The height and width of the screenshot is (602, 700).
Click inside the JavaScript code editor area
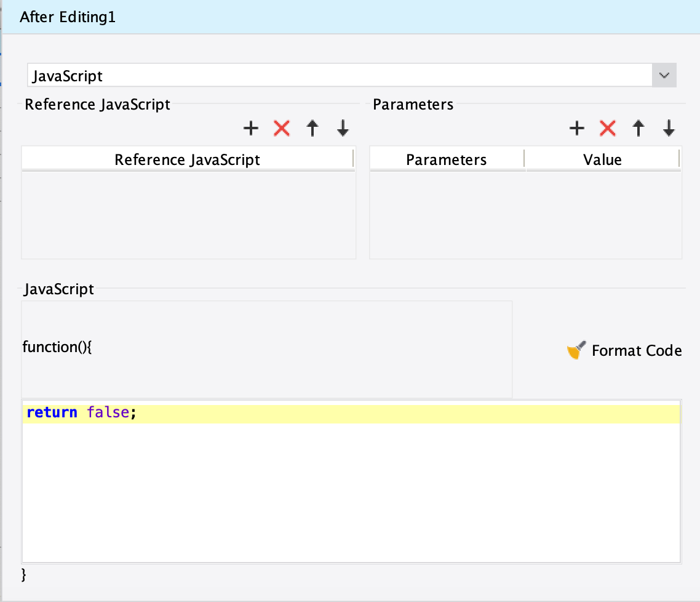click(x=351, y=492)
